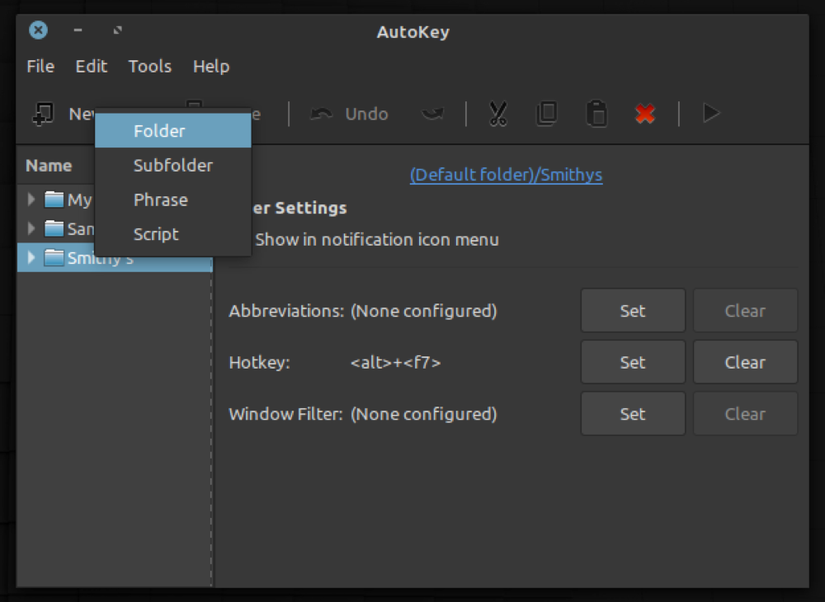Screen dimensions: 825x602
Task: Clear the configured Hotkey
Action: coord(744,362)
